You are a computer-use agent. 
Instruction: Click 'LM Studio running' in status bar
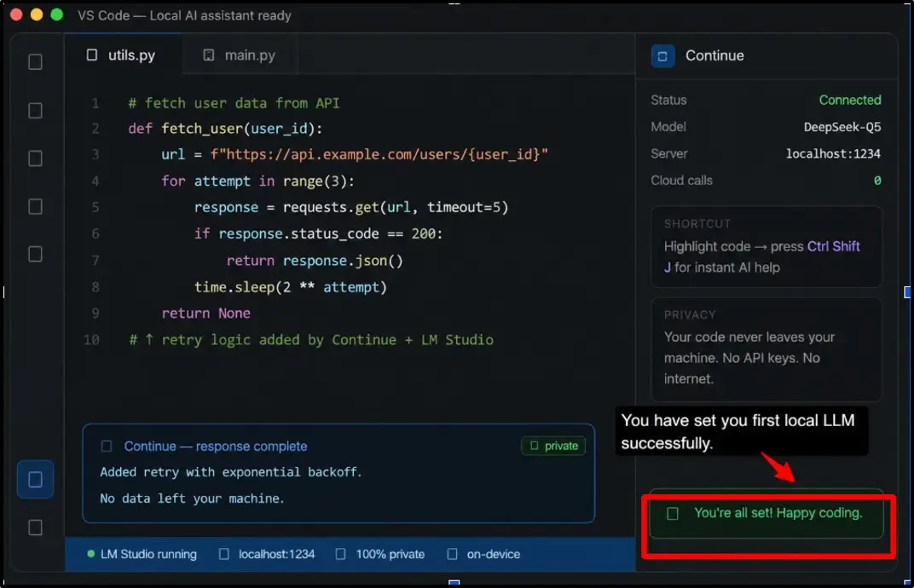click(x=148, y=554)
